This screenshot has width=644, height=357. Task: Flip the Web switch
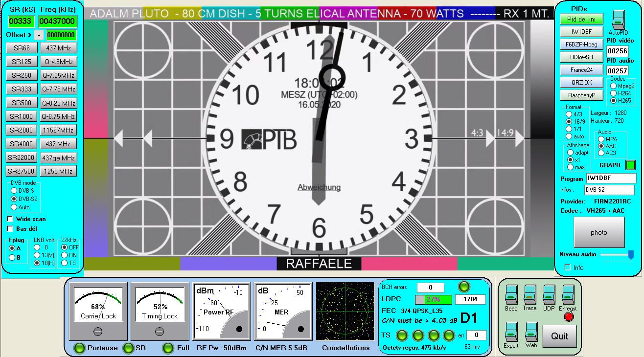point(531,332)
